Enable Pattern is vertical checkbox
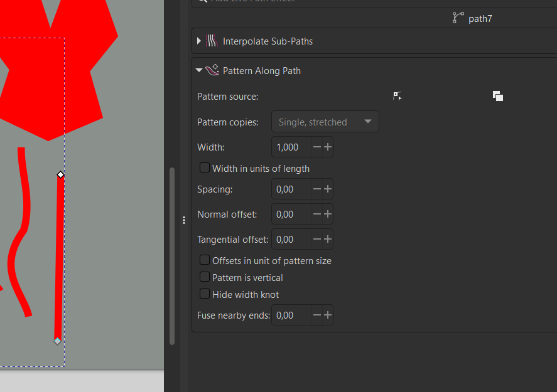The image size is (557, 392). pos(205,277)
